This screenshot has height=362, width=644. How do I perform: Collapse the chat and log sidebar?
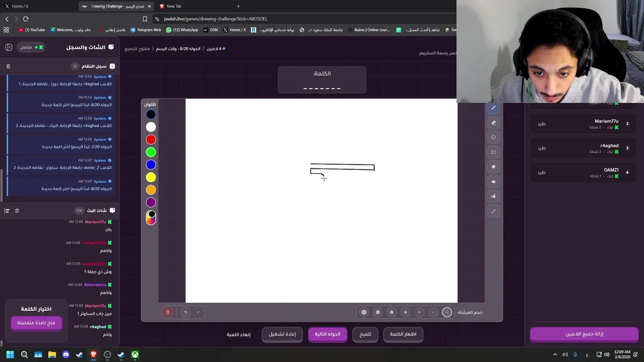click(9, 47)
